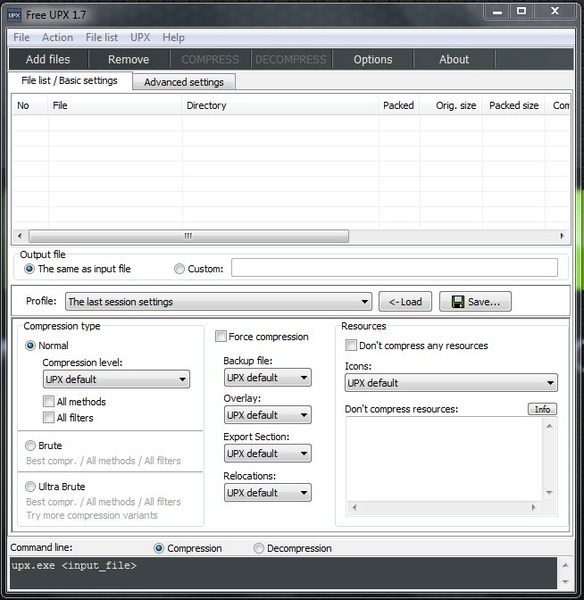Open Export Section dropdown
Viewport: 584px width, 600px height.
268,454
